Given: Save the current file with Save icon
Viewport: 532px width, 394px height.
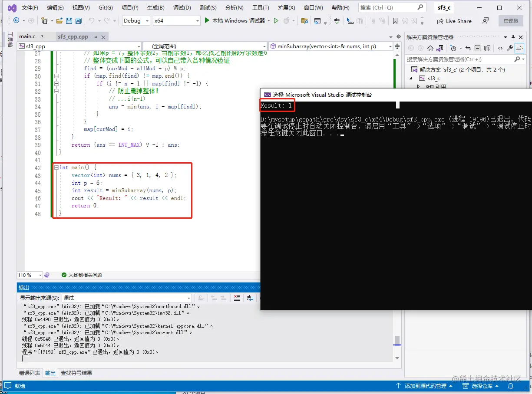Looking at the screenshot, I should (69, 20).
